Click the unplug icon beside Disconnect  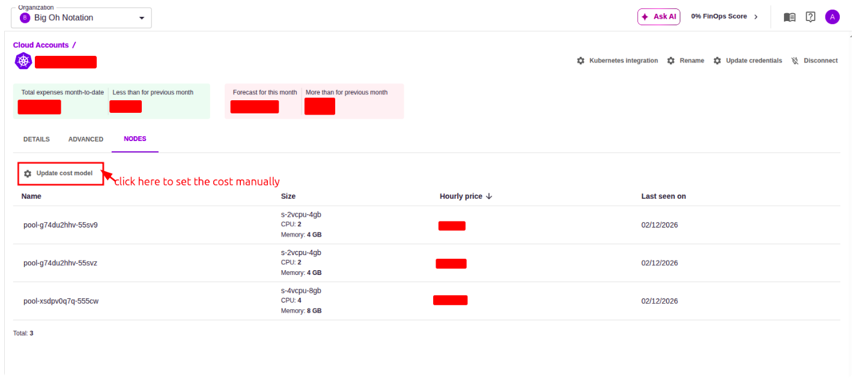click(x=795, y=61)
